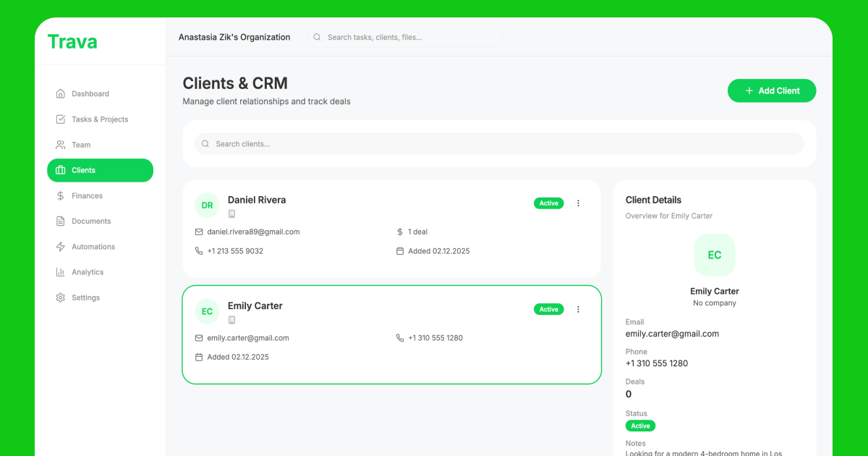Viewport: 868px width, 456px height.
Task: Click the envelope icon in Emily Carter's card
Action: coord(199,338)
